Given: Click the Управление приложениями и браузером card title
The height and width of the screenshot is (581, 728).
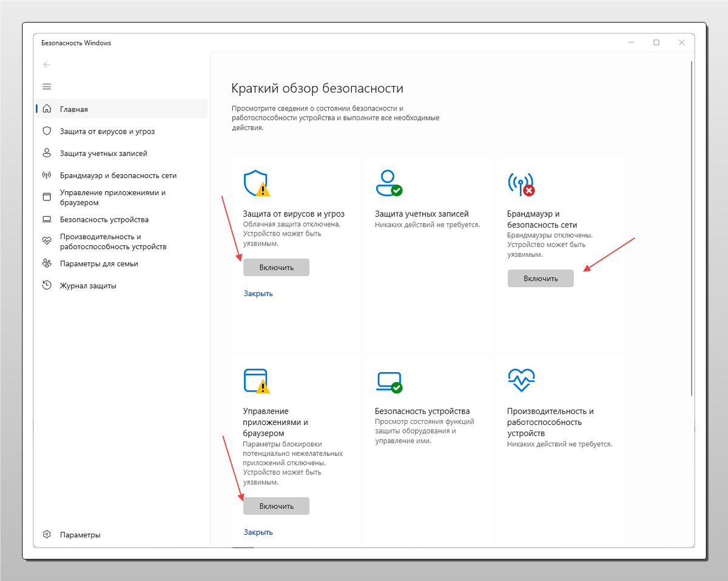Looking at the screenshot, I should coord(275,422).
